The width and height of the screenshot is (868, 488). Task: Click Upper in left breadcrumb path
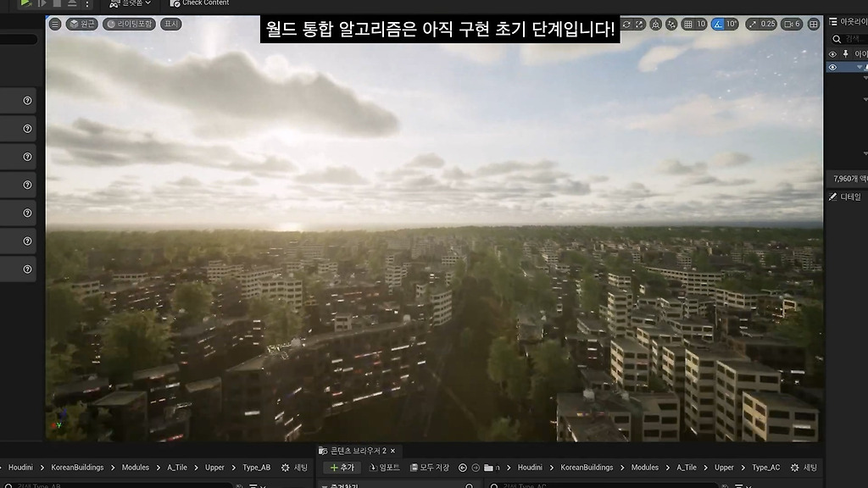(214, 468)
